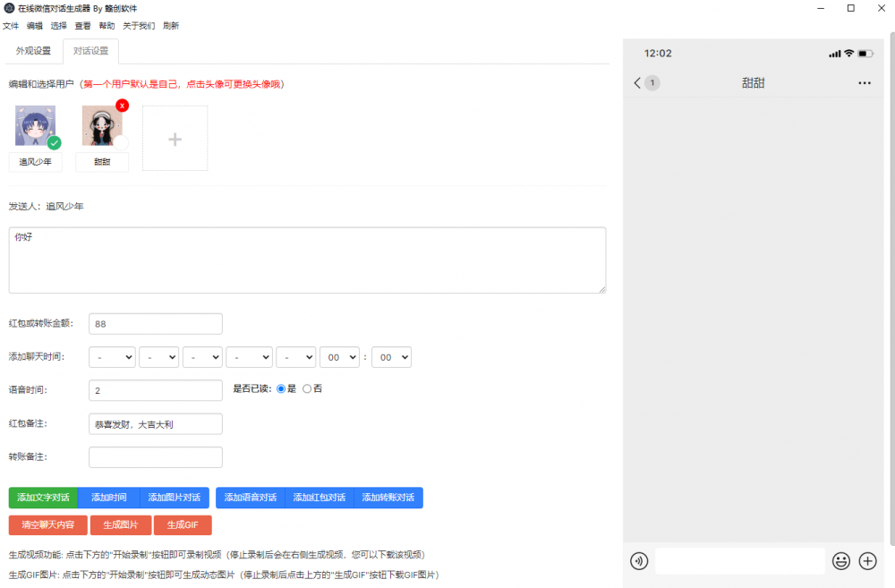Click the app logo icon in title bar
Image resolution: width=895 pixels, height=588 pixels.
tap(9, 9)
